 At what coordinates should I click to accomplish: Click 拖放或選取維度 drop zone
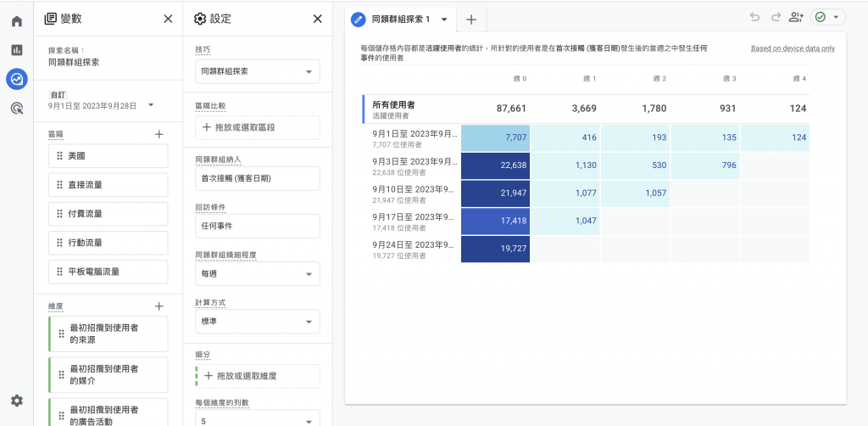(x=258, y=376)
